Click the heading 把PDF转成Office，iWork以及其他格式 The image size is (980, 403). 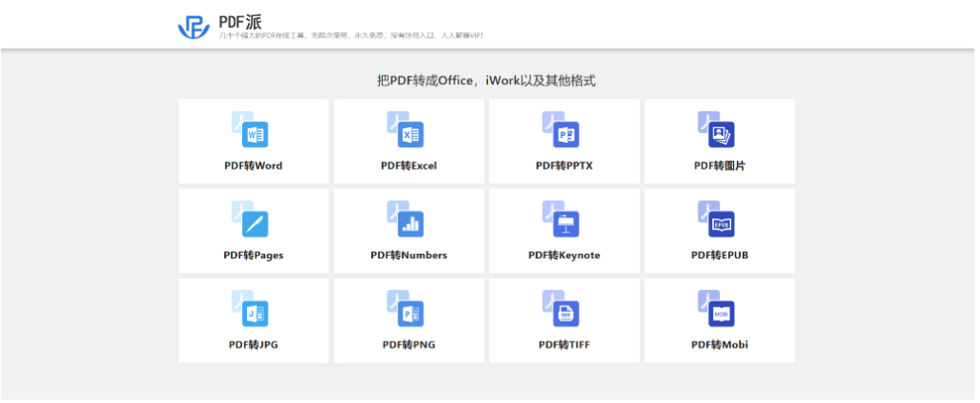tap(486, 80)
